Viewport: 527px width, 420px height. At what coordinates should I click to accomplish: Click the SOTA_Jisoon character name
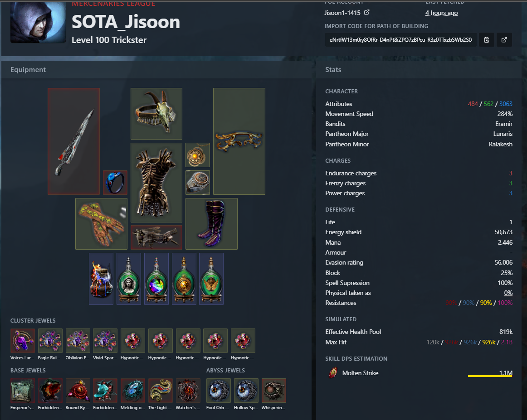pyautogui.click(x=126, y=22)
